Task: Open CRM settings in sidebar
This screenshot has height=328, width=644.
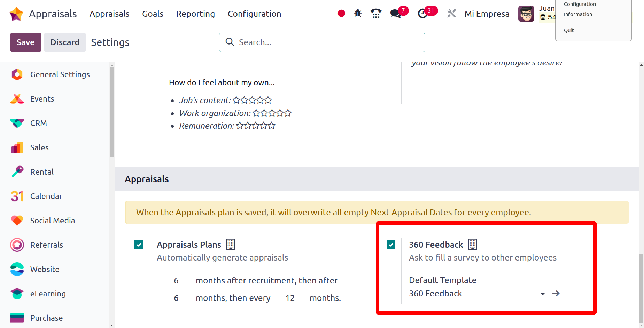Action: (x=38, y=123)
